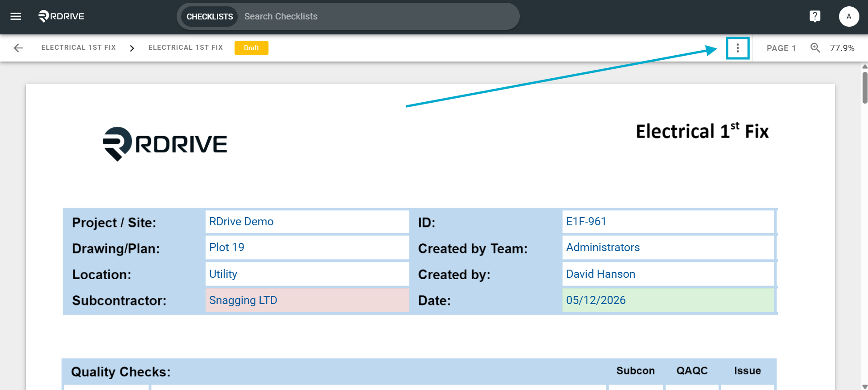
Task: Click the Created by Team field Administrators
Action: [x=668, y=247]
